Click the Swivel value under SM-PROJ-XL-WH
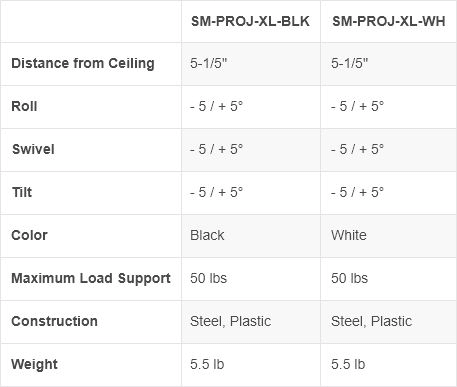 pyautogui.click(x=357, y=149)
